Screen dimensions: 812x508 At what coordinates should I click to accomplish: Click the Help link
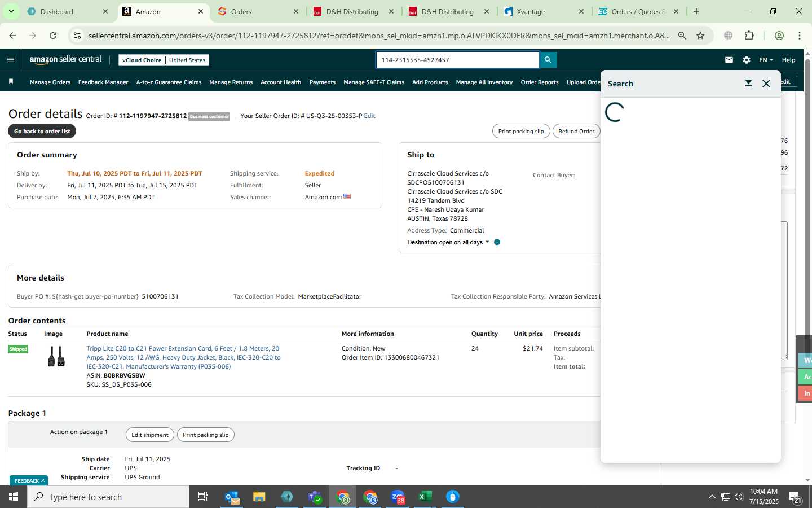coord(788,60)
